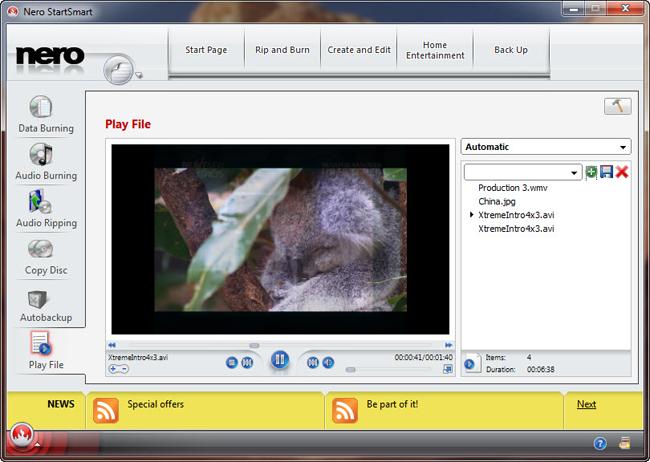The height and width of the screenshot is (462, 650).
Task: Select Production 3.wmv in playlist
Action: coord(512,188)
